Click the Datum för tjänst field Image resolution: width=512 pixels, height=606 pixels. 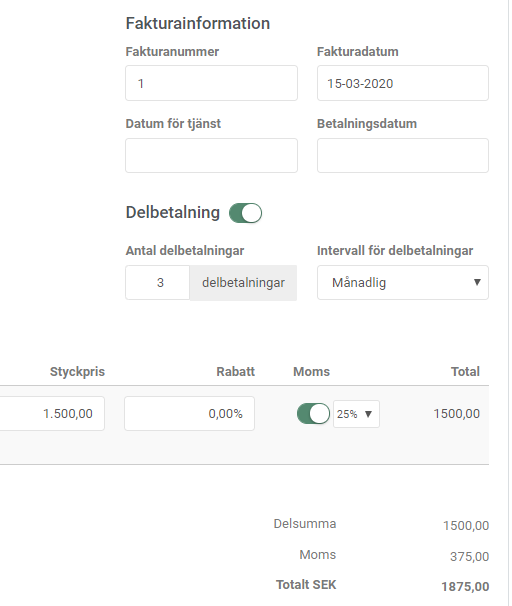[211, 155]
